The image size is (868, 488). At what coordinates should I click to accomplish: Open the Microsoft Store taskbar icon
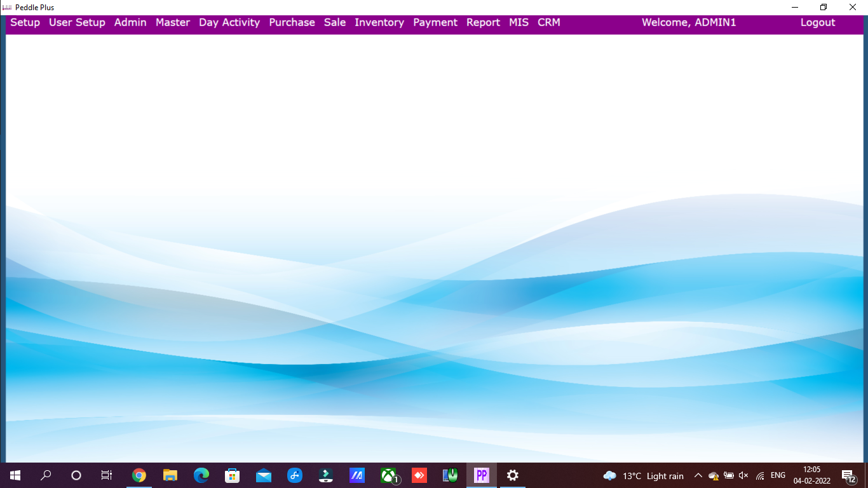pos(232,475)
